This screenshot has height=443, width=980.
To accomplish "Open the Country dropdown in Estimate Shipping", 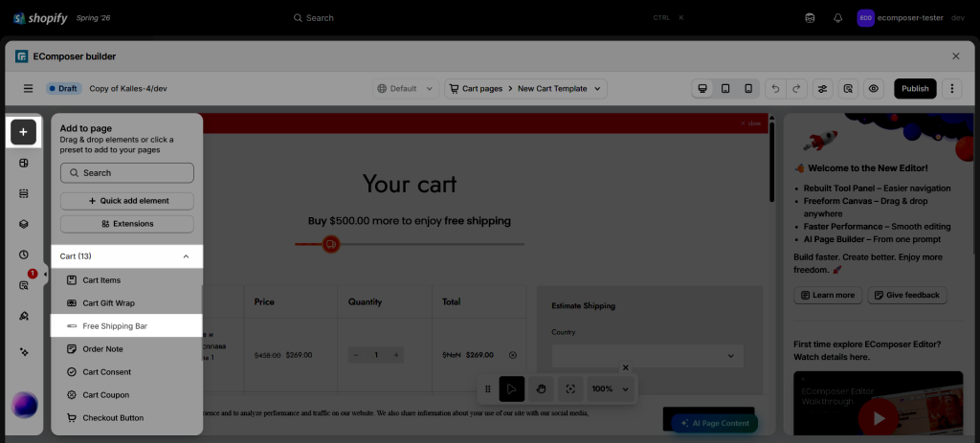I will (x=648, y=356).
